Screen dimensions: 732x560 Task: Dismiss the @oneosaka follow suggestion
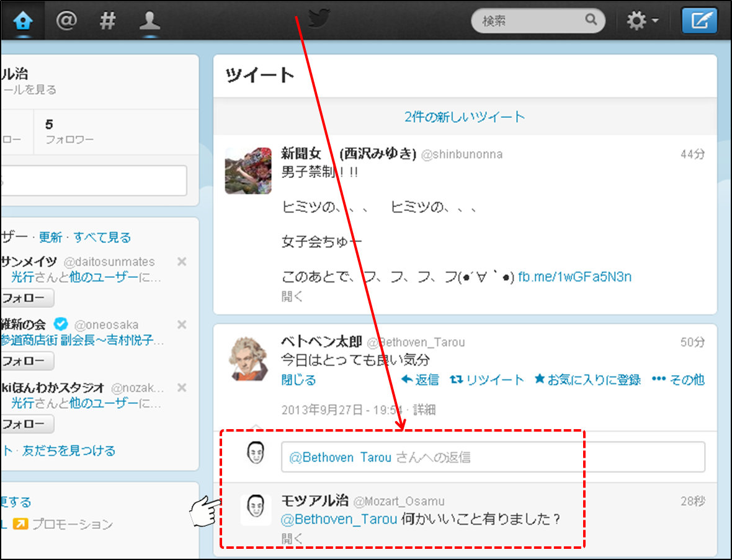pos(182,324)
